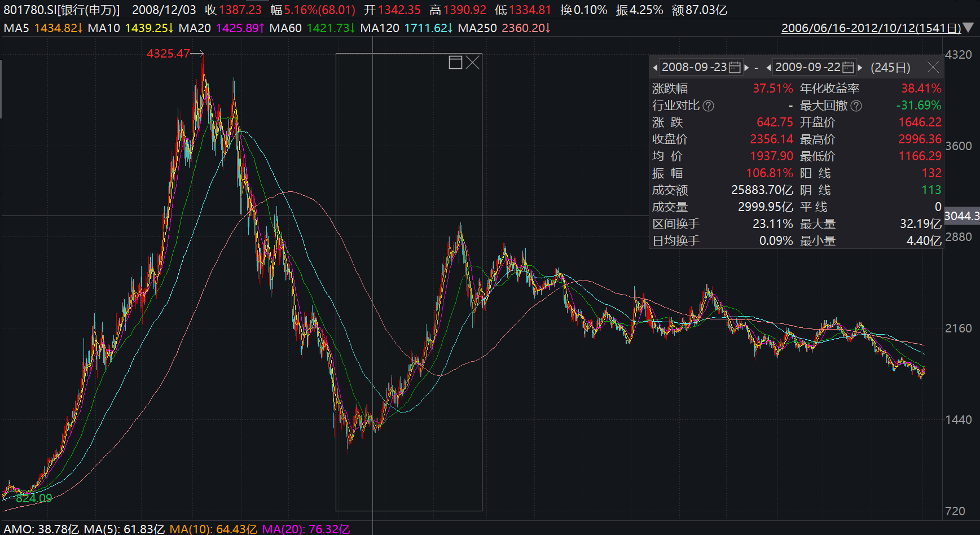Click the turnover rate 换 0.10%
The height and width of the screenshot is (535, 980).
[583, 10]
